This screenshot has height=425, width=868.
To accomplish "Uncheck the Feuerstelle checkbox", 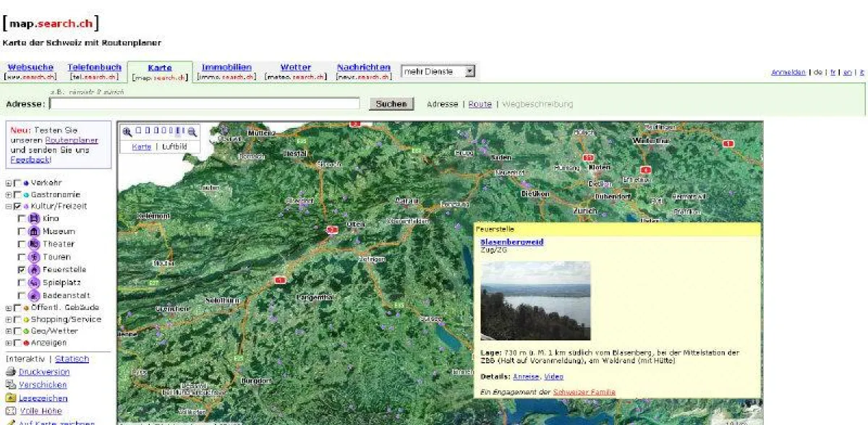I will click(x=22, y=270).
